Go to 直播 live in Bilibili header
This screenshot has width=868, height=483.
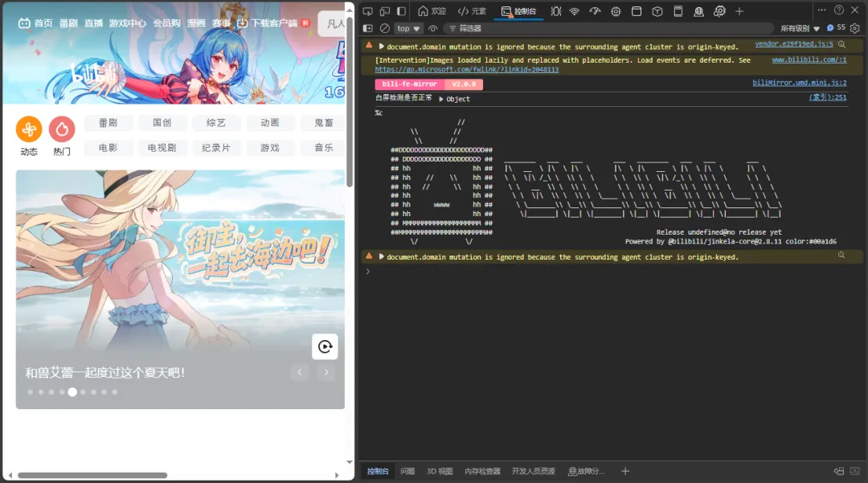coord(93,23)
